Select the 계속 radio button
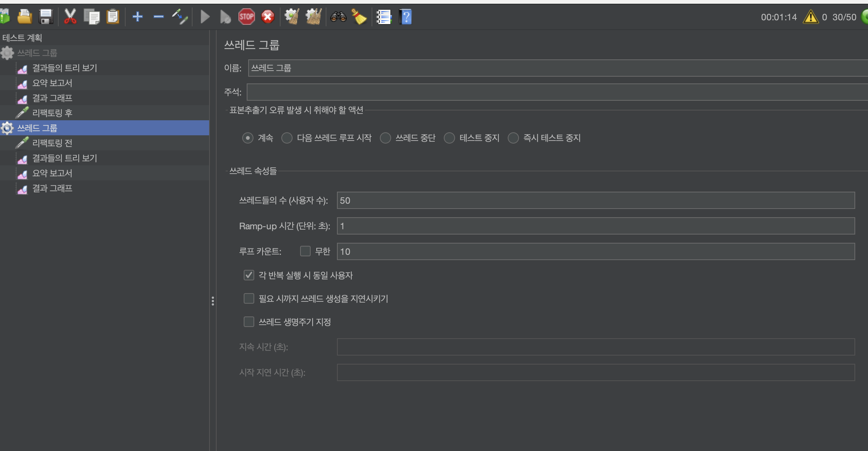This screenshot has width=868, height=451. click(x=247, y=138)
